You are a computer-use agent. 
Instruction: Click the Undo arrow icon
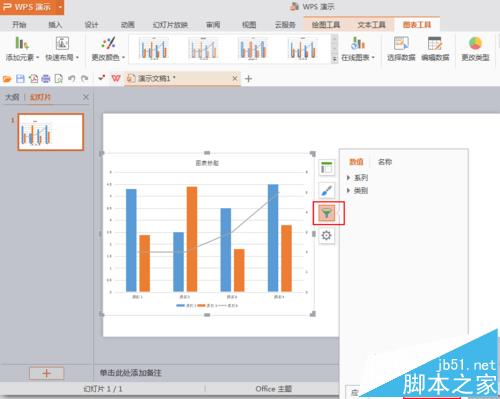(x=71, y=79)
